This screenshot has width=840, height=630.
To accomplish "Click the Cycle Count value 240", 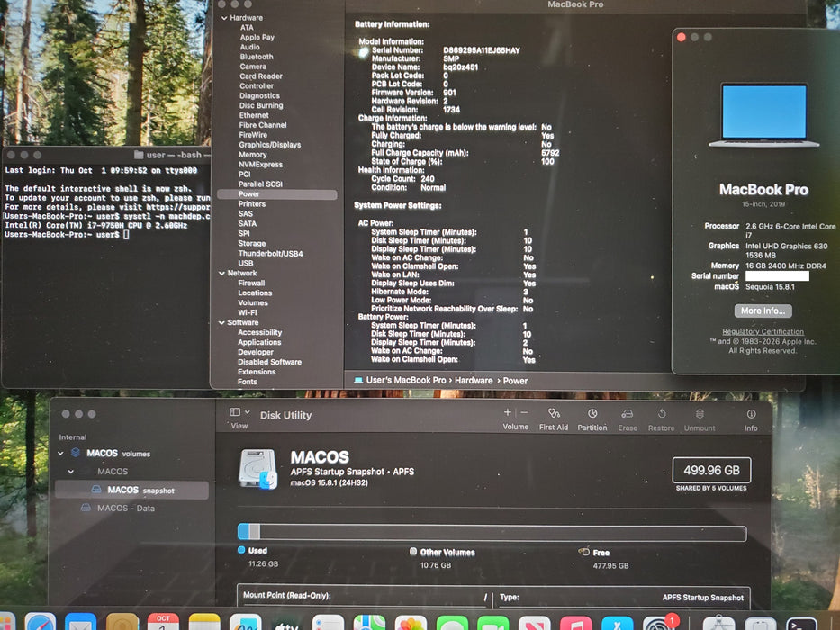I will tap(428, 179).
